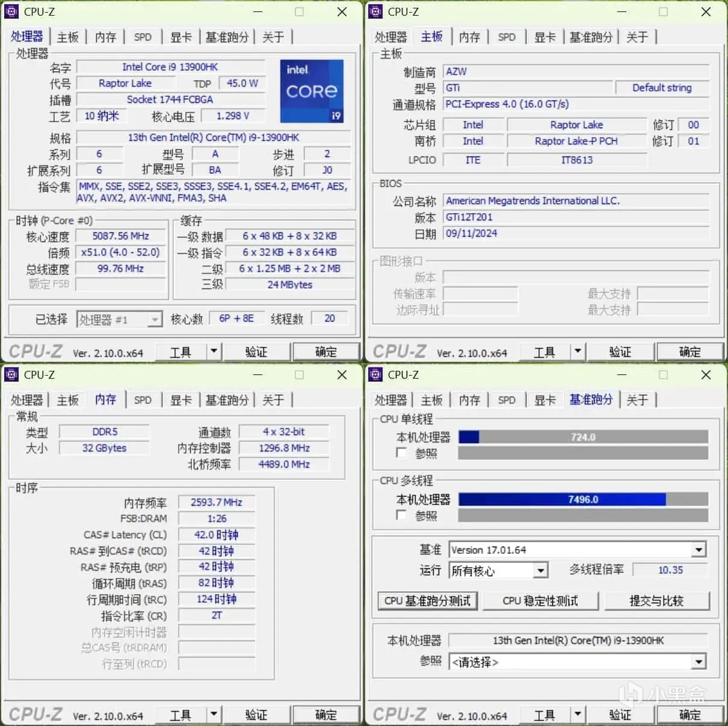Click the Default string field
Viewport: 728px width, 726px height.
pos(662,88)
